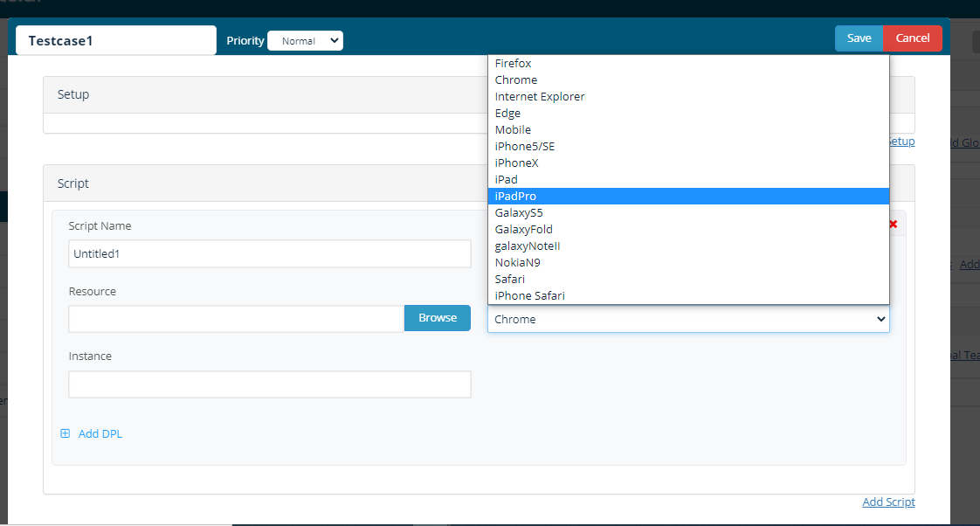Screen dimensions: 980x526
Task: Pick Edge in the browser list
Action: [688, 114]
